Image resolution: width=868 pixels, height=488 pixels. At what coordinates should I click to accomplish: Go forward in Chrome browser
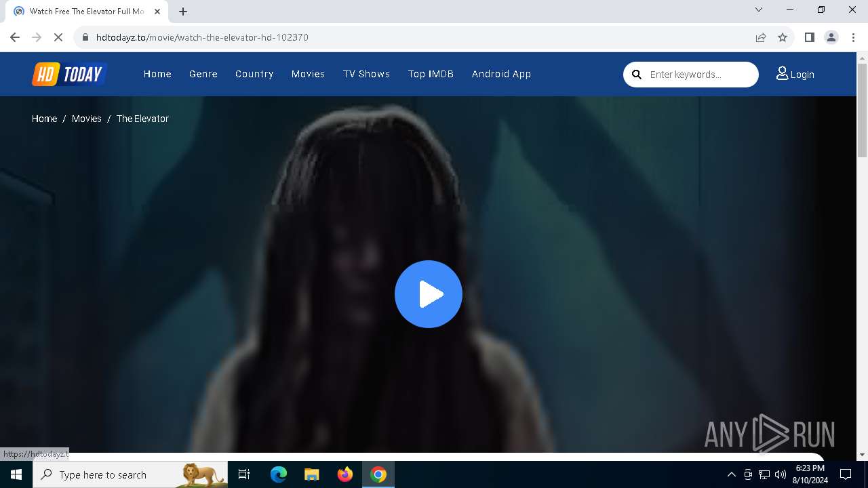point(37,37)
